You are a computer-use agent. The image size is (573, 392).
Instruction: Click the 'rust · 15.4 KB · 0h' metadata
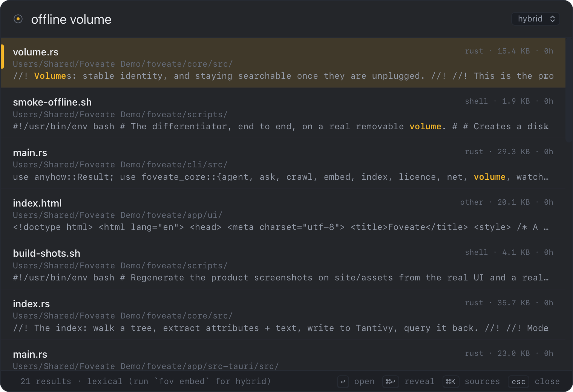(x=509, y=51)
